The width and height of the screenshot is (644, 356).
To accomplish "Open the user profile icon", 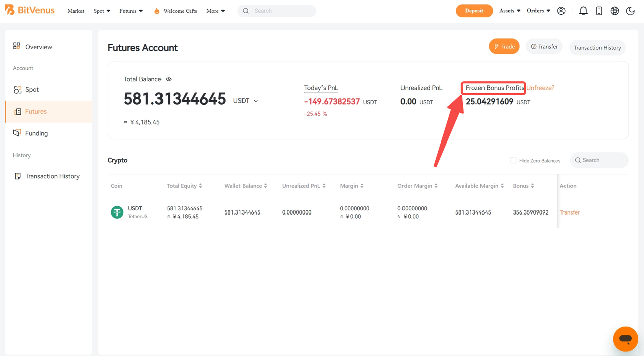I will pyautogui.click(x=561, y=11).
